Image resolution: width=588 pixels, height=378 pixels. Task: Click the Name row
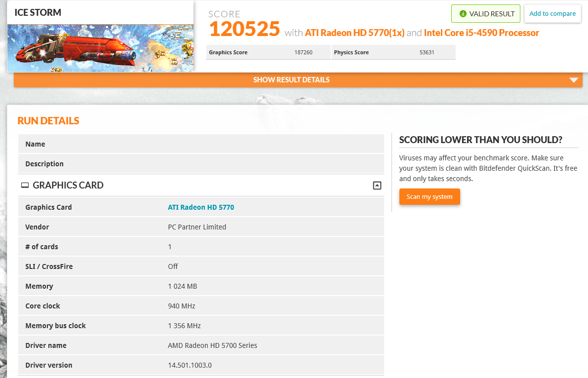pyautogui.click(x=201, y=144)
